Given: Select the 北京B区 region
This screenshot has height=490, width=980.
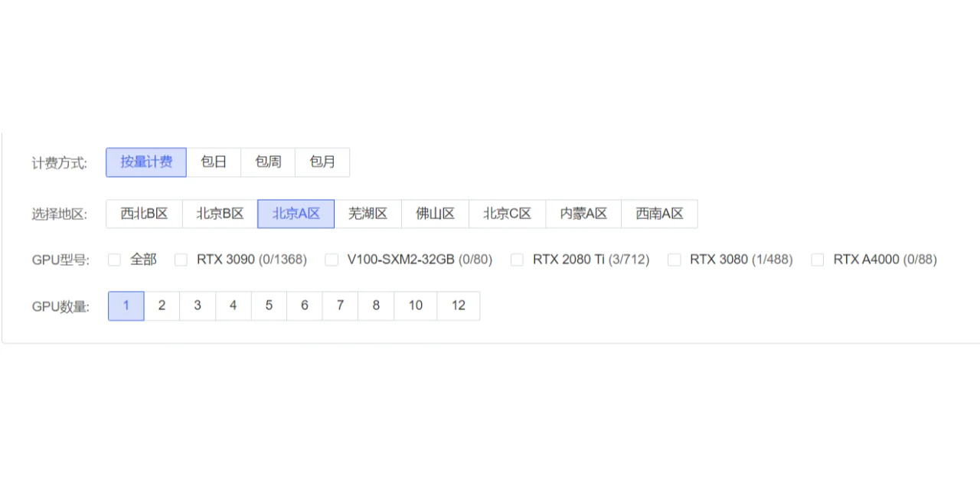Looking at the screenshot, I should coord(220,214).
